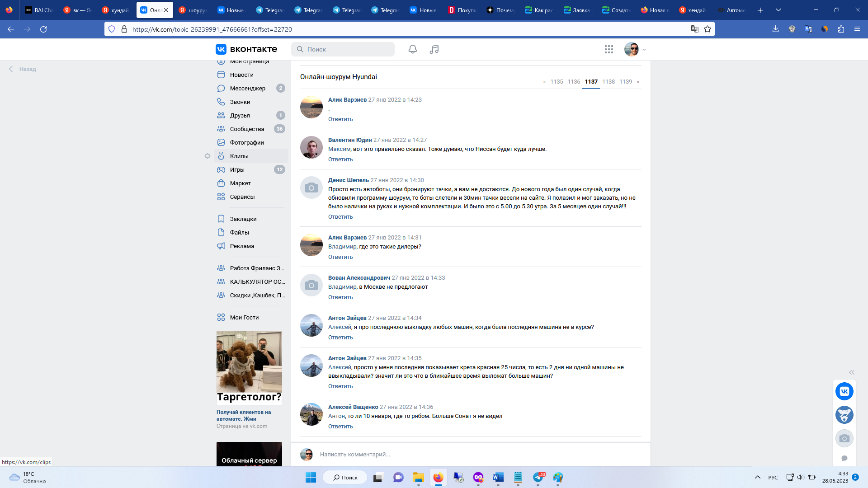This screenshot has width=868, height=488.
Task: Show hidden system tray icons
Action: (757, 477)
